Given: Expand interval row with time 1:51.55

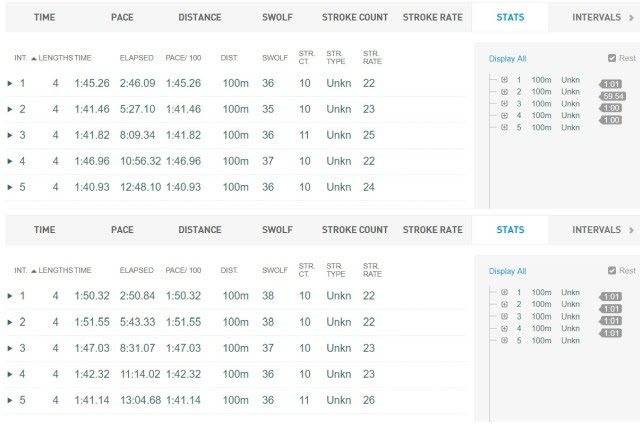Looking at the screenshot, I should click(x=10, y=322).
